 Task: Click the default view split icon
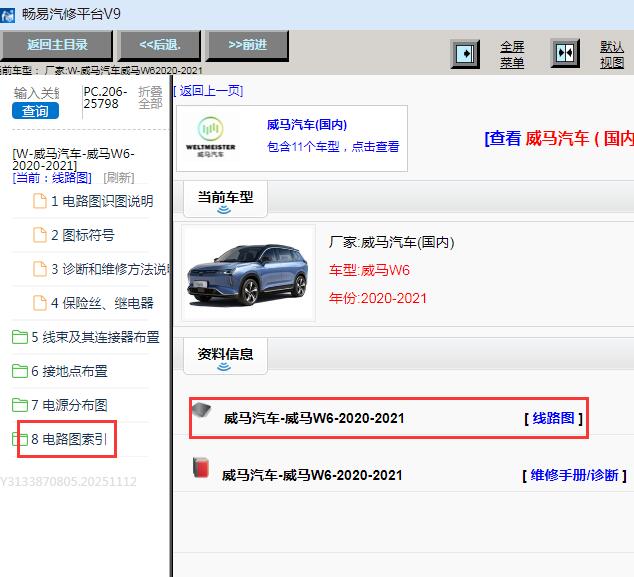[565, 53]
